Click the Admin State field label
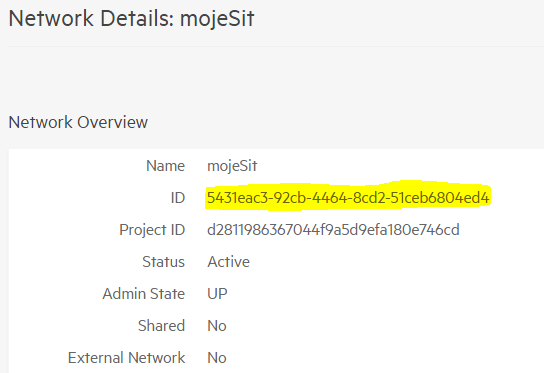 144,294
